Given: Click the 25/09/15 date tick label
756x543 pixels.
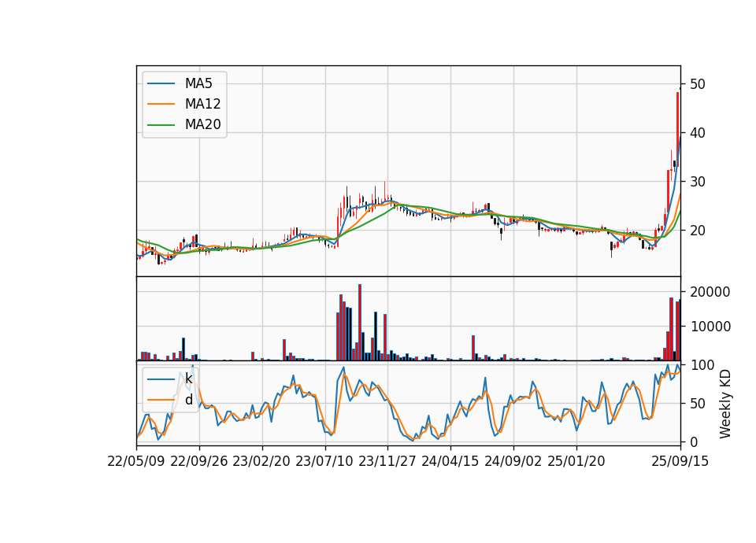Looking at the screenshot, I should 680,461.
